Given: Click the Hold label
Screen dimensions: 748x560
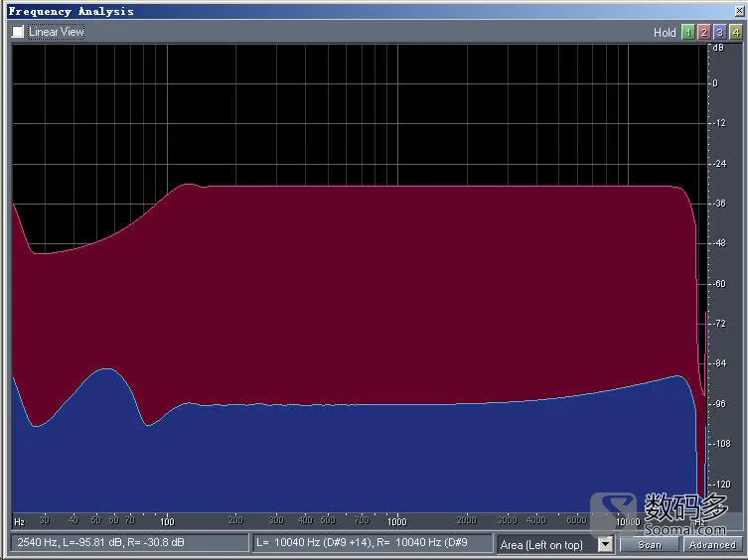Looking at the screenshot, I should coord(665,33).
